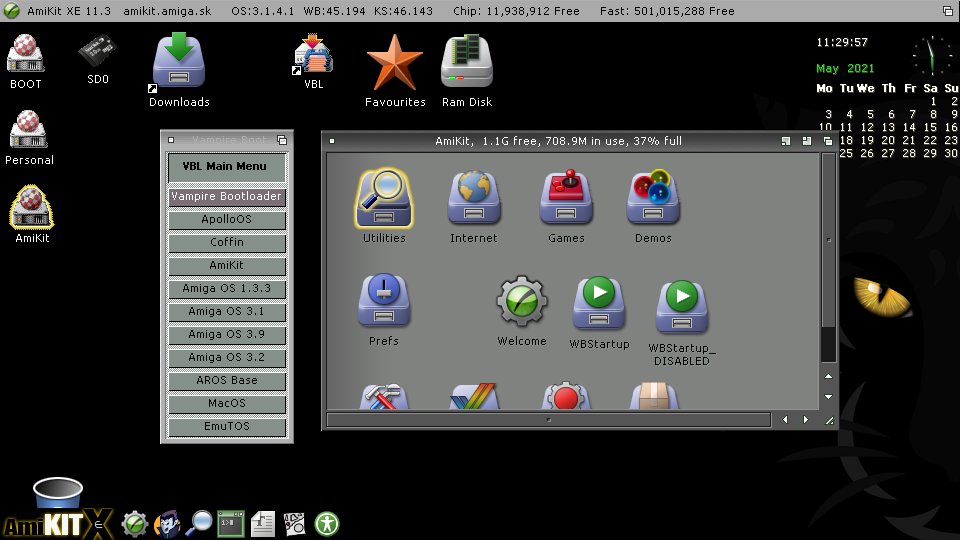Open the Games drawer
This screenshot has height=540, width=960.
click(566, 197)
